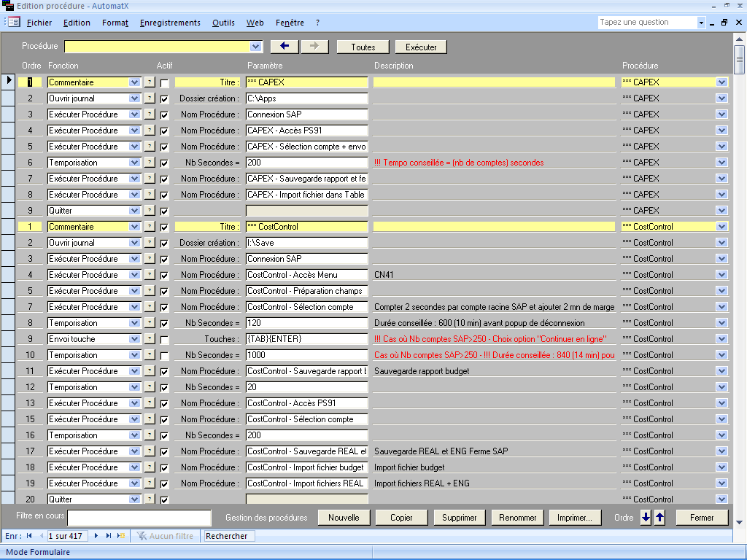Go to the previous record in the navigator
Screen dimensions: 747x560
point(42,536)
